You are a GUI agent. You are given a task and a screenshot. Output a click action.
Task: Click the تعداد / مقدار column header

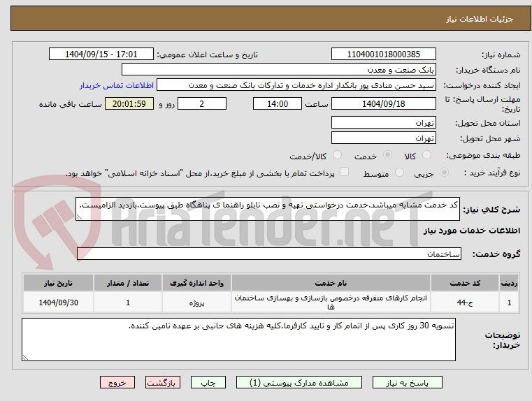click(x=127, y=283)
